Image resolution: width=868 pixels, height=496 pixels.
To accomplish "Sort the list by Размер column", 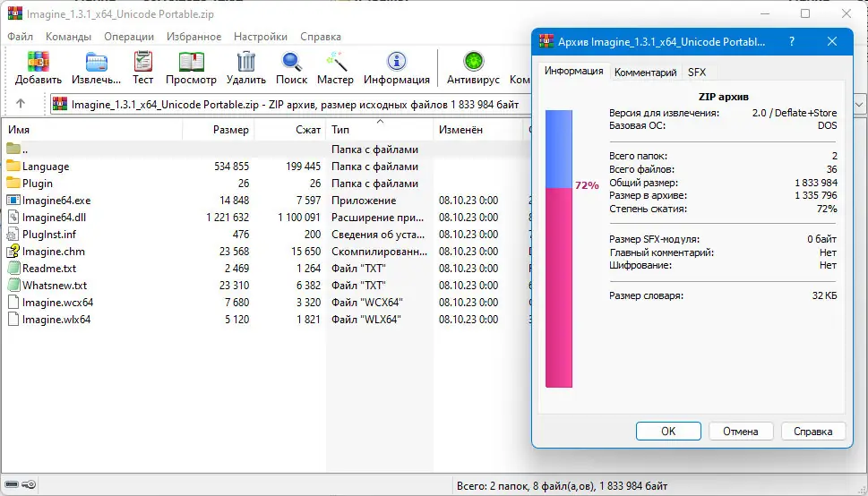I will [x=219, y=130].
